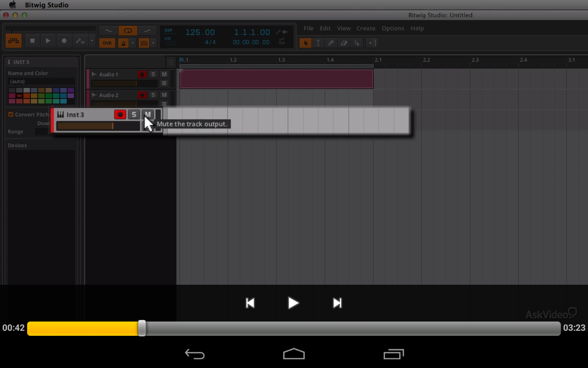Toggle the follow playback button
The height and width of the screenshot is (368, 588).
[372, 43]
